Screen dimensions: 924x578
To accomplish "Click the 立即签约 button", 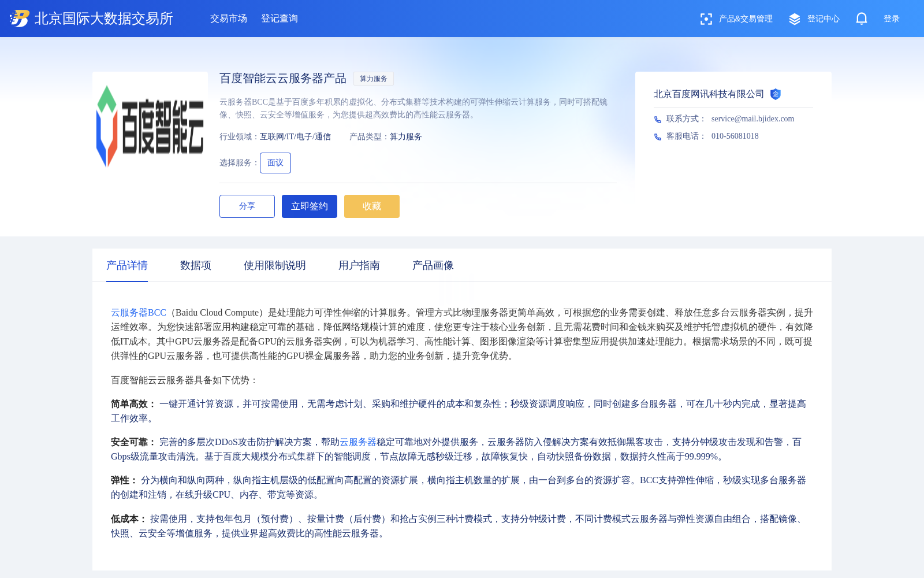I will coord(310,206).
